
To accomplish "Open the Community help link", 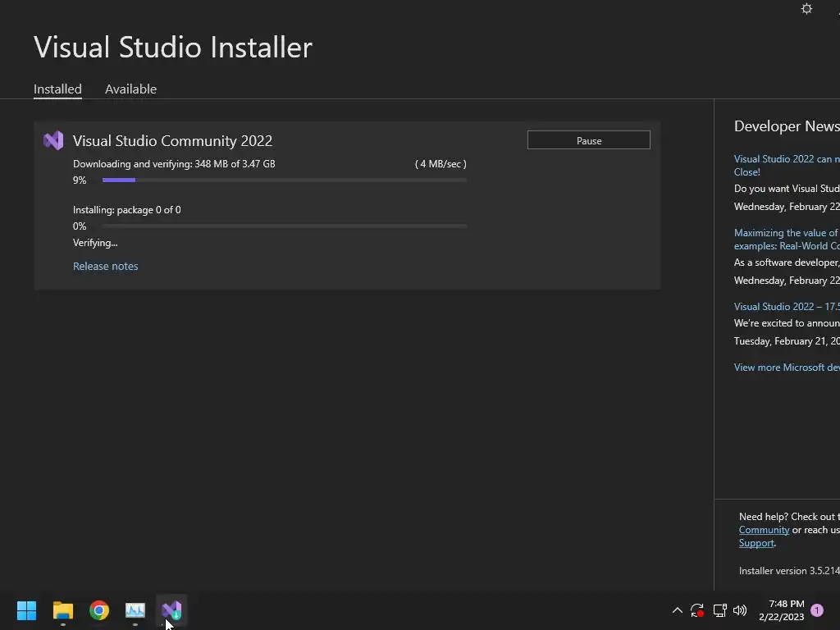I will [764, 530].
